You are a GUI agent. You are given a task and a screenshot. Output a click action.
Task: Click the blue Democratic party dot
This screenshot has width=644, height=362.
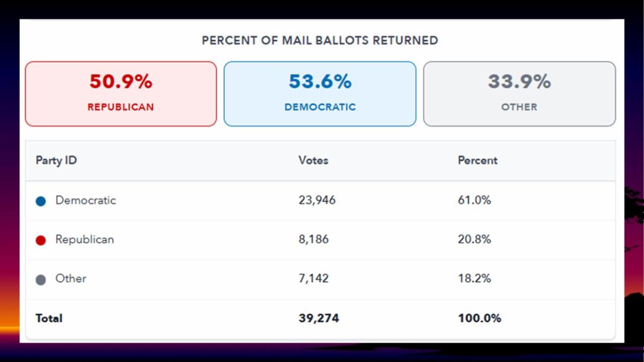41,201
